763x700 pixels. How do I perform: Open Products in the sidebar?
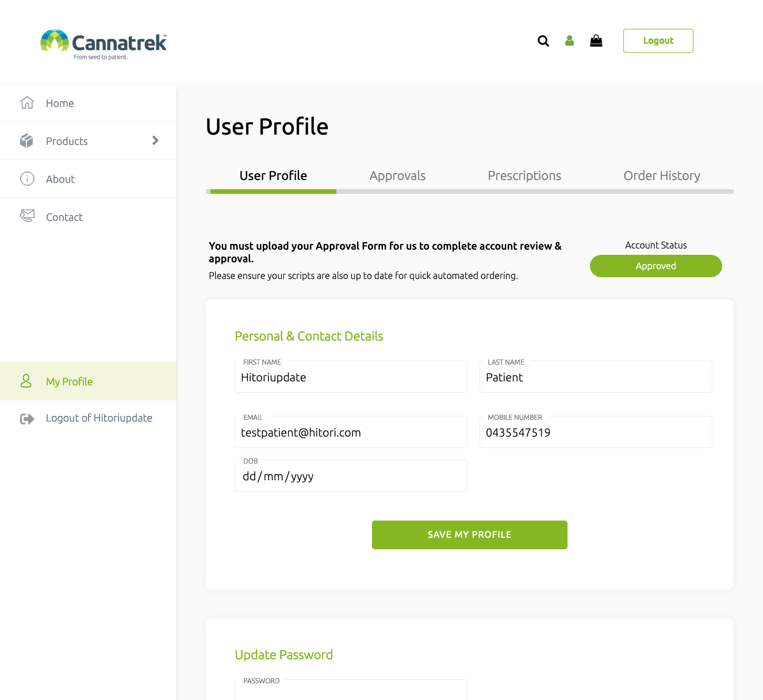click(89, 141)
